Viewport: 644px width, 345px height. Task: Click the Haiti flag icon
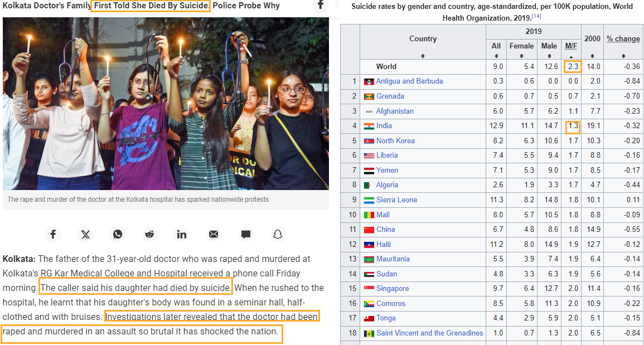[369, 245]
